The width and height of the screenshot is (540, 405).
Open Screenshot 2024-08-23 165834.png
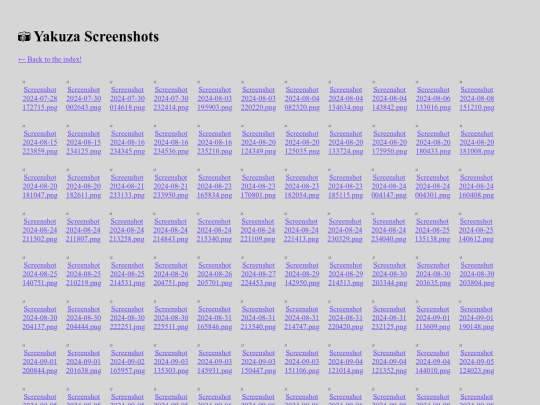coord(215,186)
